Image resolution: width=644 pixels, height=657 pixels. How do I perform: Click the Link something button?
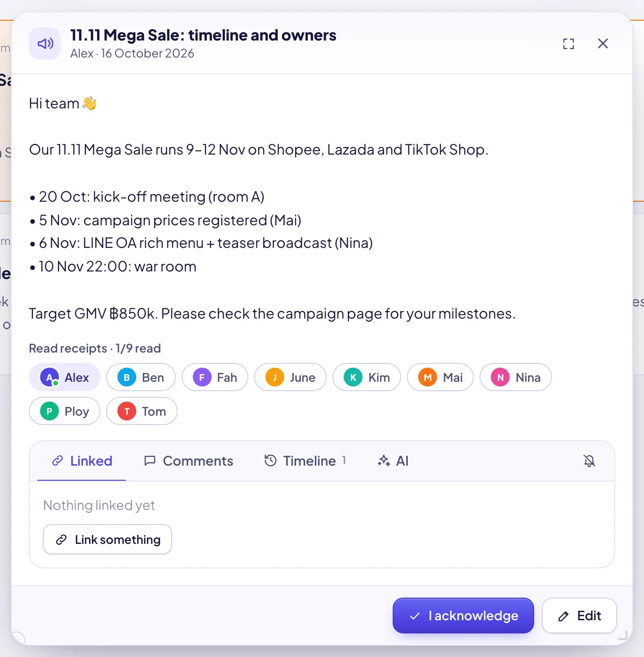(x=107, y=539)
